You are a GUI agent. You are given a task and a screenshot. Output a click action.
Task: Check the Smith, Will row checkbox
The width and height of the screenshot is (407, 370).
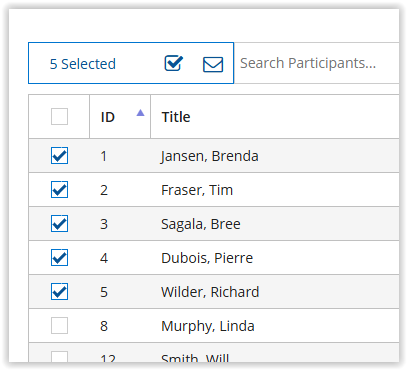[59, 357]
